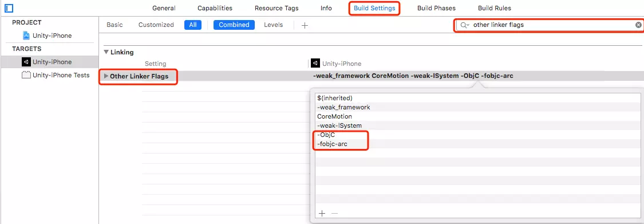Open the General tab
This screenshot has height=224, width=644.
(x=164, y=8)
